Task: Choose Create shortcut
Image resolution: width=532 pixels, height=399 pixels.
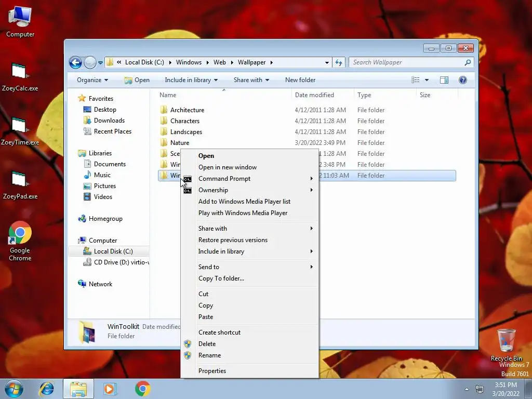Action: [x=250, y=332]
